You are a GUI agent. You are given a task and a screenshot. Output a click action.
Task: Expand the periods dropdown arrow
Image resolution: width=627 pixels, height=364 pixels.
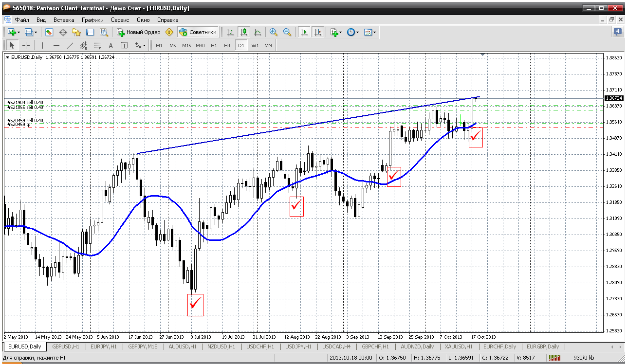357,32
